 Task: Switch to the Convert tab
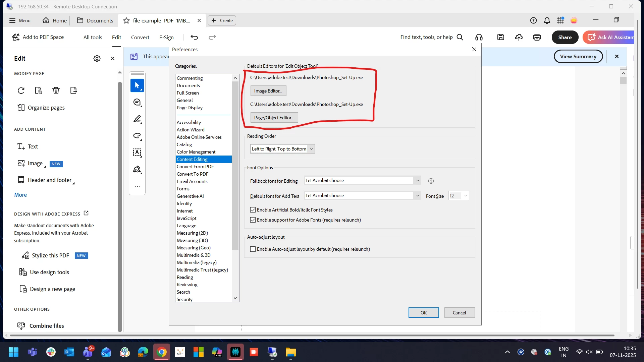140,37
